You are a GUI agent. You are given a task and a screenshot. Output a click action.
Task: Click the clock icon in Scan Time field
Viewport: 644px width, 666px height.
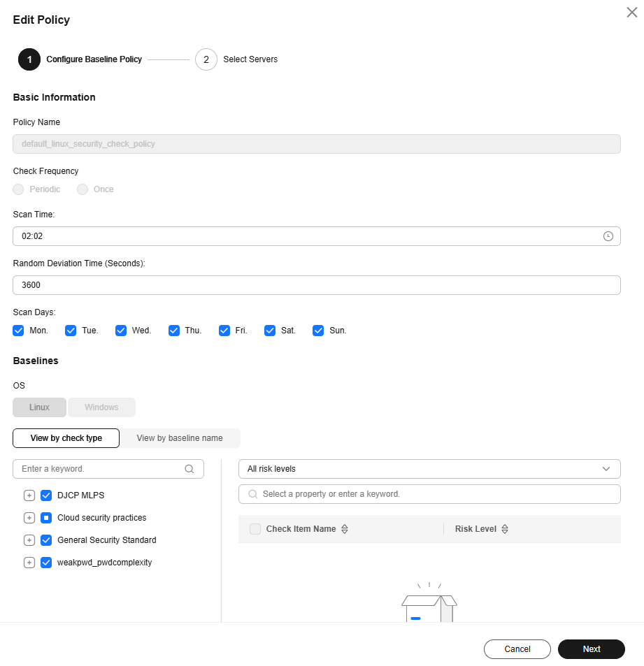608,236
